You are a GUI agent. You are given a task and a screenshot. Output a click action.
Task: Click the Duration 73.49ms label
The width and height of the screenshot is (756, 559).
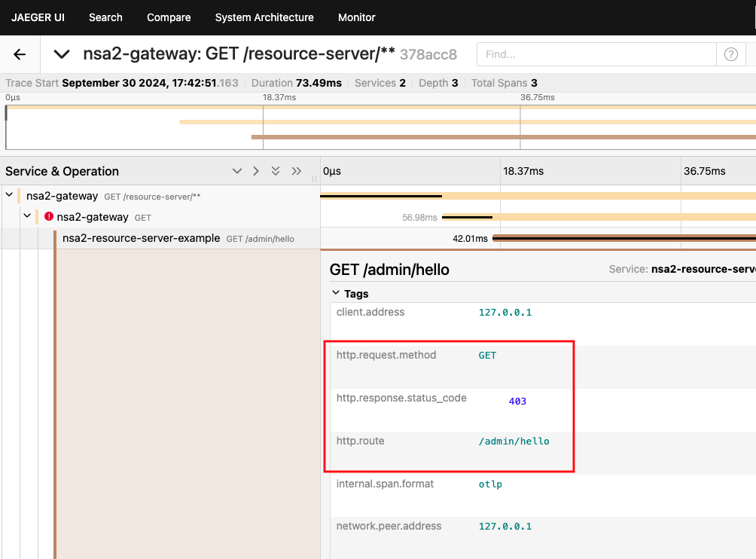[x=297, y=83]
